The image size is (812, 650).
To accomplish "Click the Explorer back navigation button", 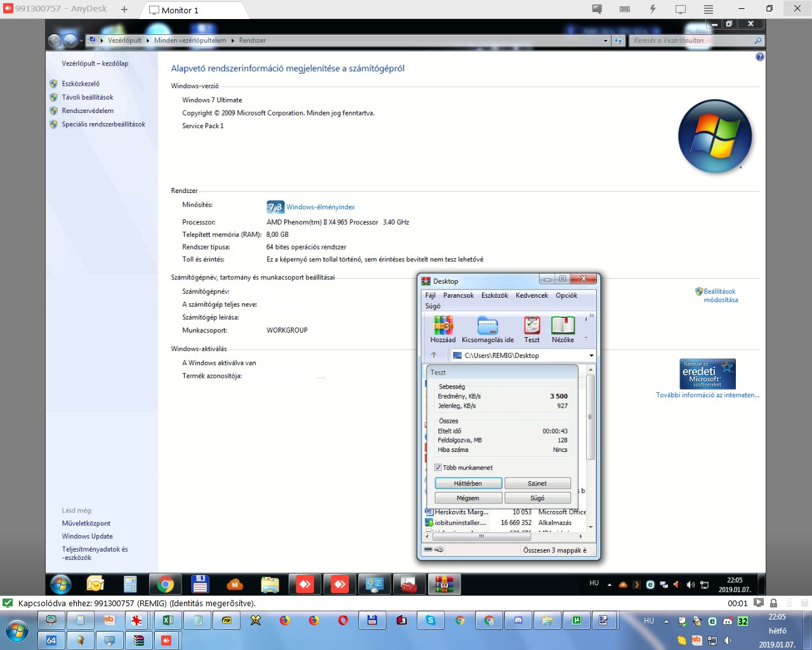I will click(x=55, y=41).
